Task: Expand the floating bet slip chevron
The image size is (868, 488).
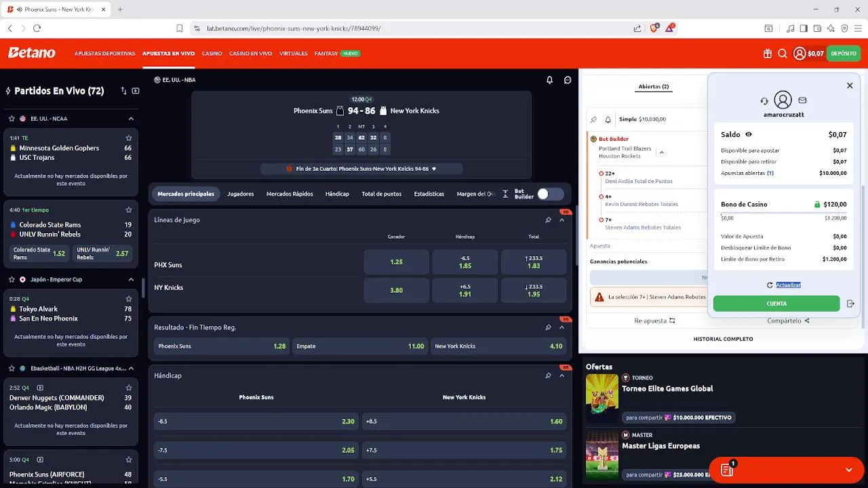Action: tap(849, 470)
